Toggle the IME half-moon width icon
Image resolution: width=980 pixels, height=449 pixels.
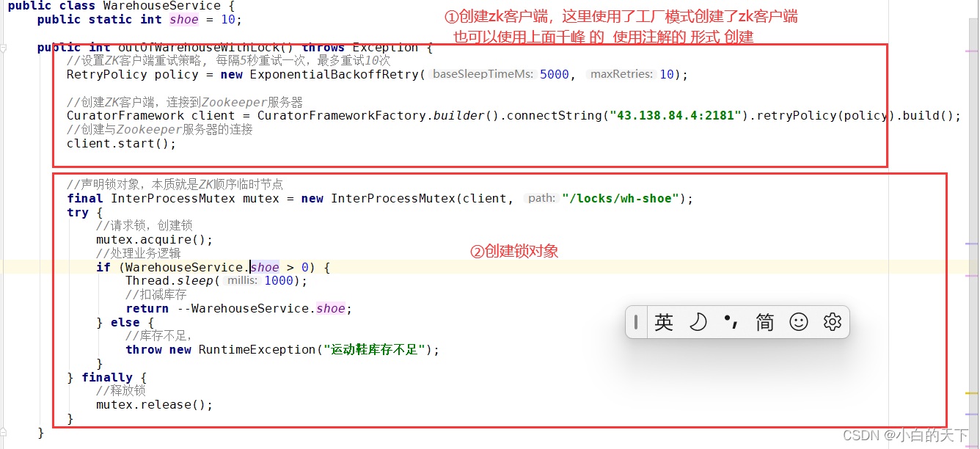(x=698, y=322)
